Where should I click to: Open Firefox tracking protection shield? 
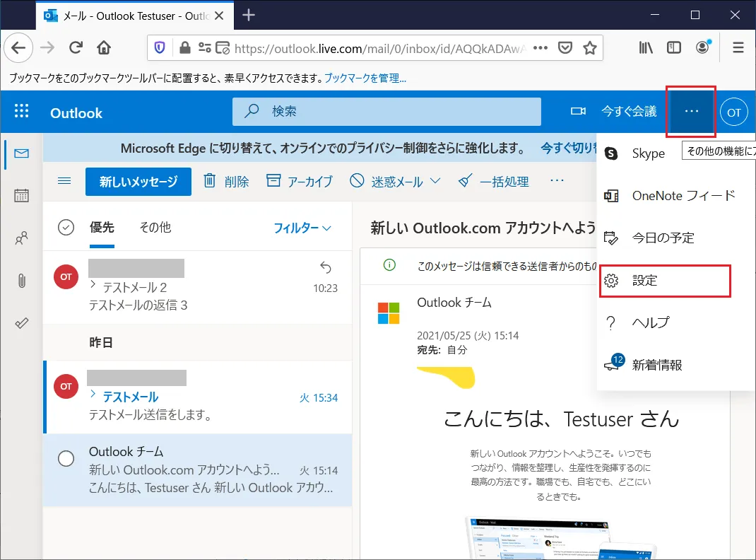160,47
